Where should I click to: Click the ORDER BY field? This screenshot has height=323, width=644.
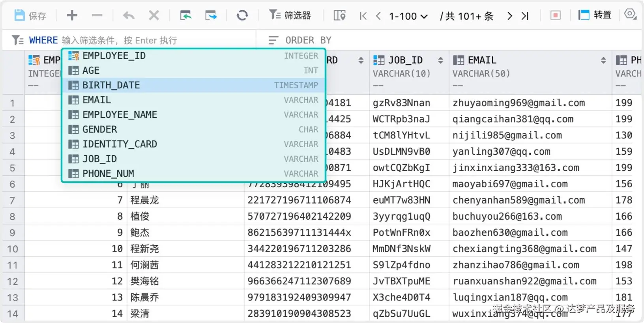coord(308,40)
